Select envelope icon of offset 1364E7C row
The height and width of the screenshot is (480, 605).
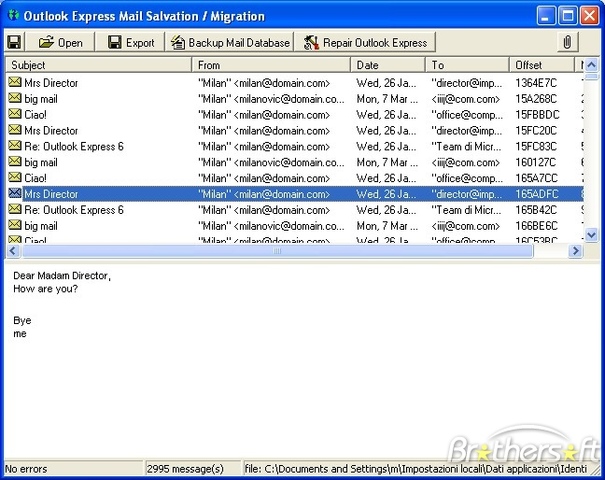point(15,82)
